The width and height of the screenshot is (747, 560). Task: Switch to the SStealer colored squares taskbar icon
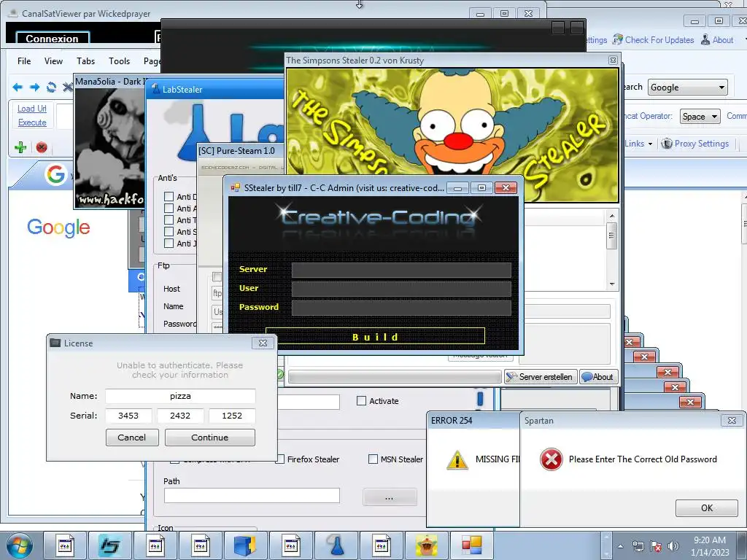[x=472, y=545]
